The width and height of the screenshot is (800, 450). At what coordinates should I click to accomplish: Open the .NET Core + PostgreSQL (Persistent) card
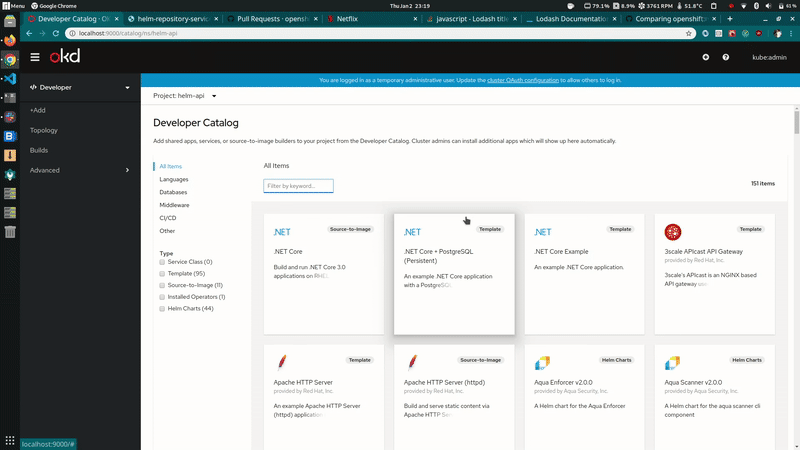click(454, 274)
